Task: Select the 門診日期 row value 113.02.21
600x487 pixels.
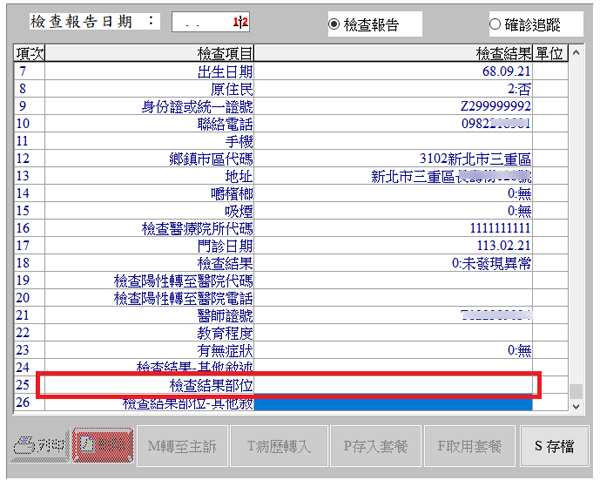Action: click(x=395, y=246)
